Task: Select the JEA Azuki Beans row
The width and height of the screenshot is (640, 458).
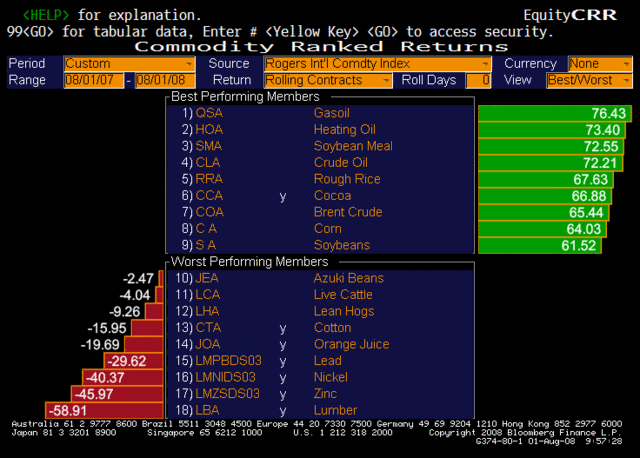Action: (x=320, y=278)
